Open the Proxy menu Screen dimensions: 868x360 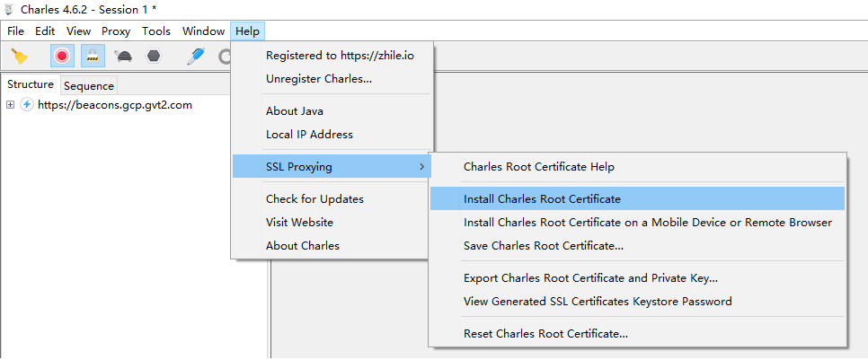point(116,31)
